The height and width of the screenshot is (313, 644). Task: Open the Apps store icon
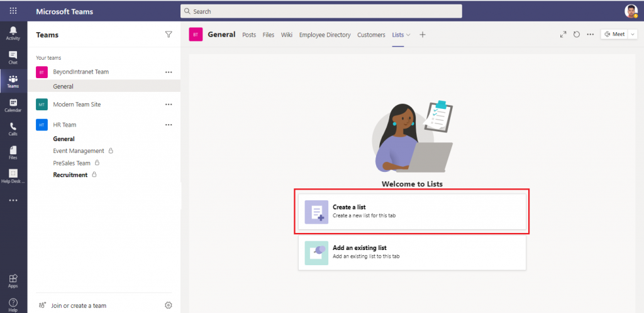13,281
